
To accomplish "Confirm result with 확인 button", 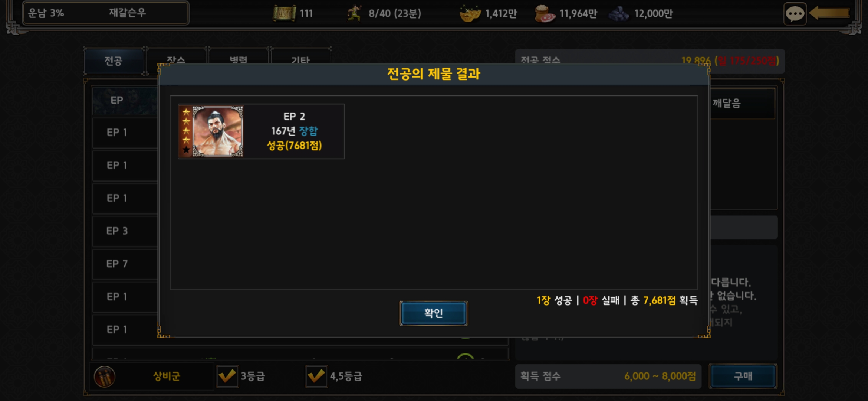I will point(433,313).
